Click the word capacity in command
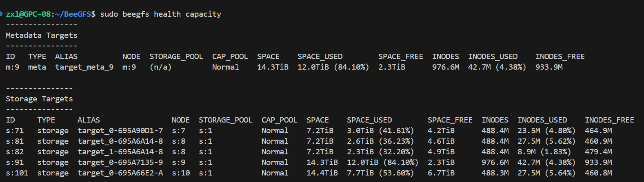Viewport: 644px width, 182px height. [203, 14]
